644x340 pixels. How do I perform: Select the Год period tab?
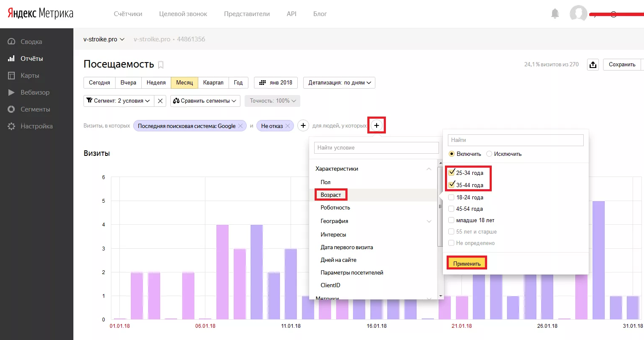[x=238, y=83]
